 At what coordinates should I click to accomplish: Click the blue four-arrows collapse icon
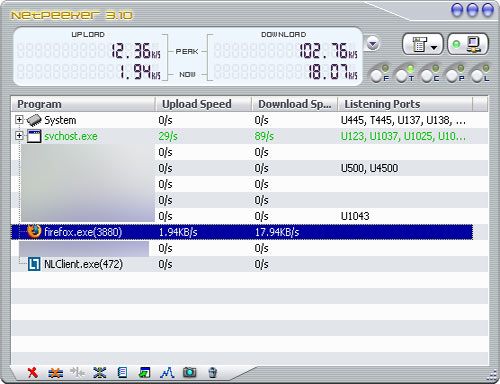click(x=99, y=372)
